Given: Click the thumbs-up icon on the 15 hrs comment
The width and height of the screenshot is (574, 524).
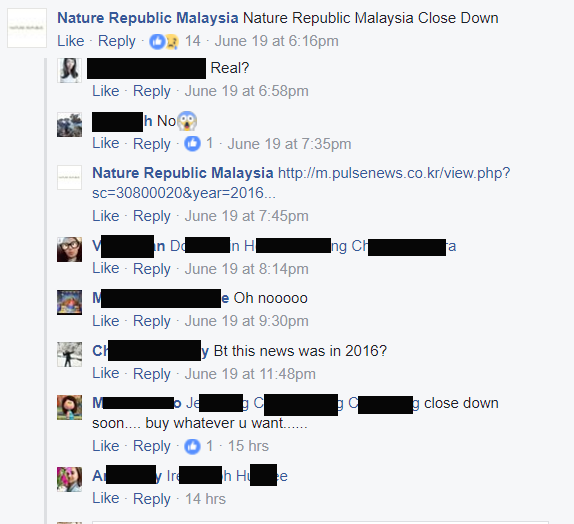Looking at the screenshot, I should pos(192,446).
